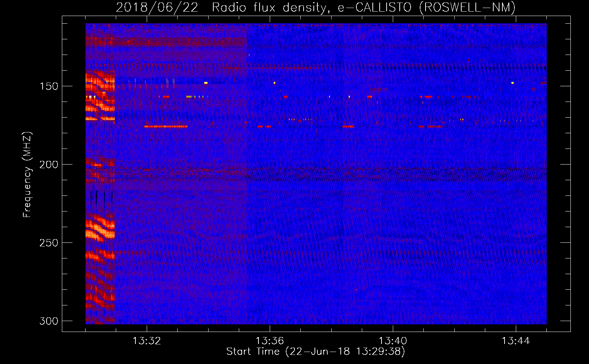Click the Start Time axis caption
Viewport: 589px width, 364px height.
coord(316,352)
